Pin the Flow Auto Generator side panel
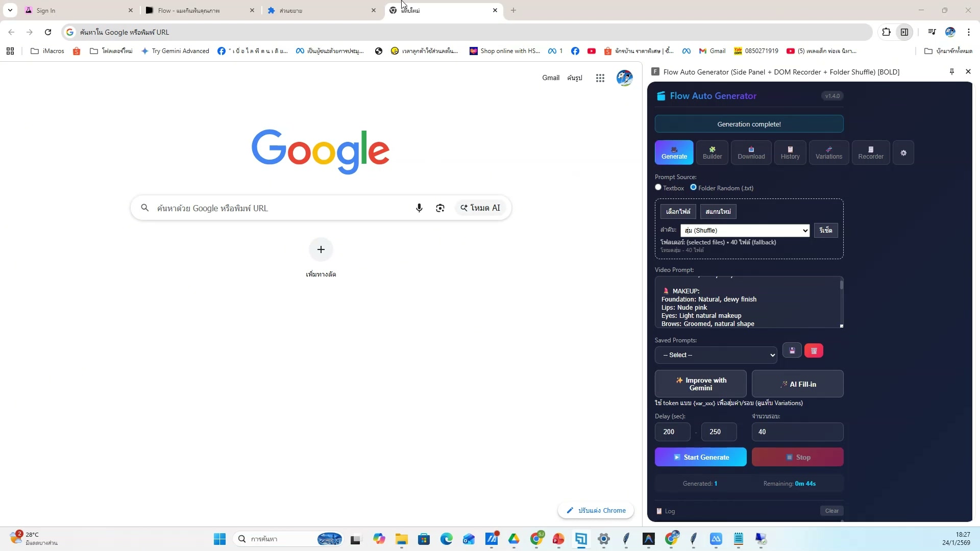Image resolution: width=980 pixels, height=551 pixels. pyautogui.click(x=952, y=72)
